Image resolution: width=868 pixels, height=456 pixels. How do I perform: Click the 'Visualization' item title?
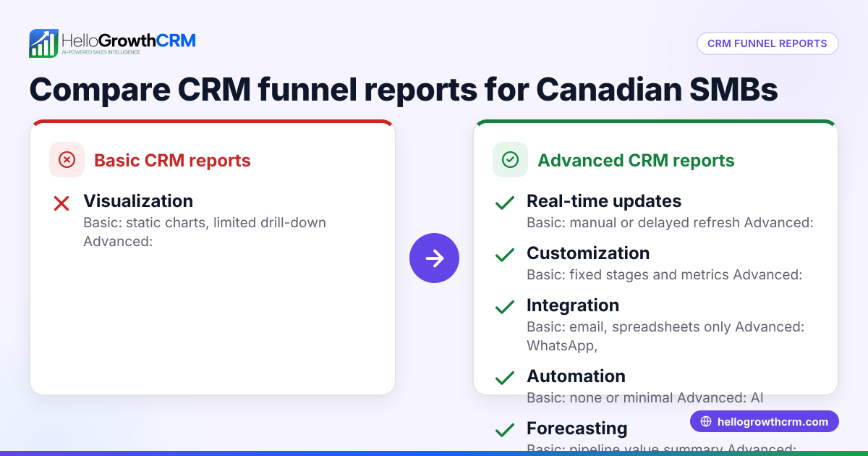pos(138,201)
